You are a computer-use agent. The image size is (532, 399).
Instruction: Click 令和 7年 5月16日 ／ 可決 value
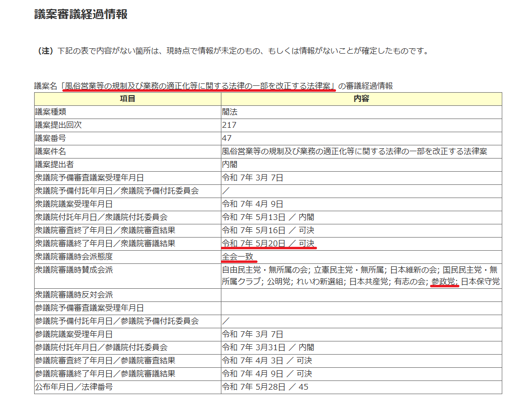coord(268,231)
